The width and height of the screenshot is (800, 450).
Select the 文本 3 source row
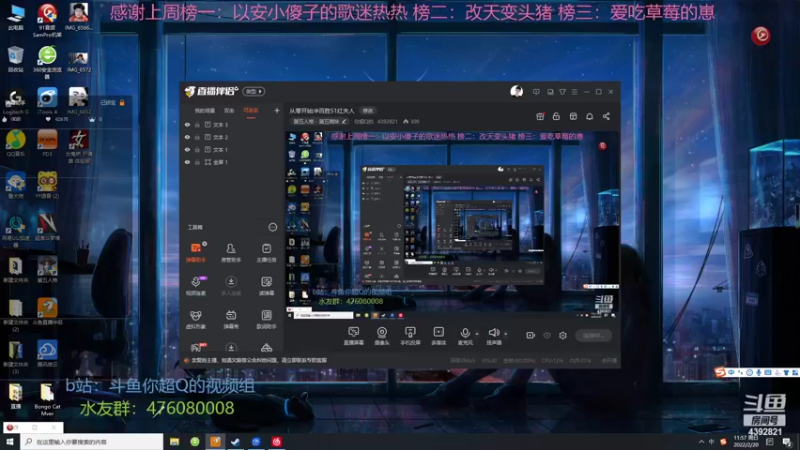tap(232, 124)
